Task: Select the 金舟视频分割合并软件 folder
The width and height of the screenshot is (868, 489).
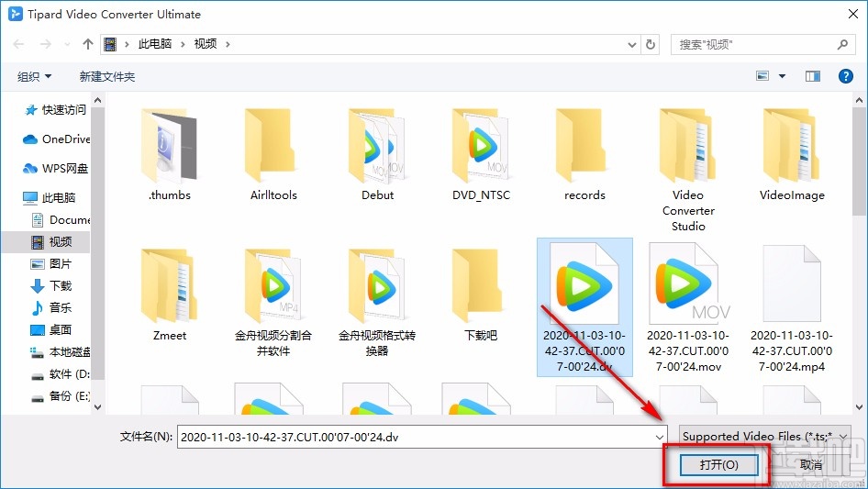Action: [273, 303]
